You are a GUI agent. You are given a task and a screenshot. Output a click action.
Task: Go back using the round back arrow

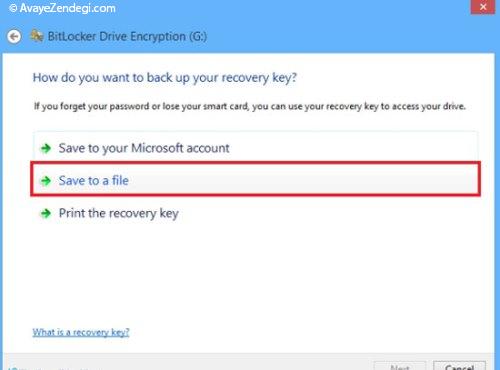click(14, 36)
